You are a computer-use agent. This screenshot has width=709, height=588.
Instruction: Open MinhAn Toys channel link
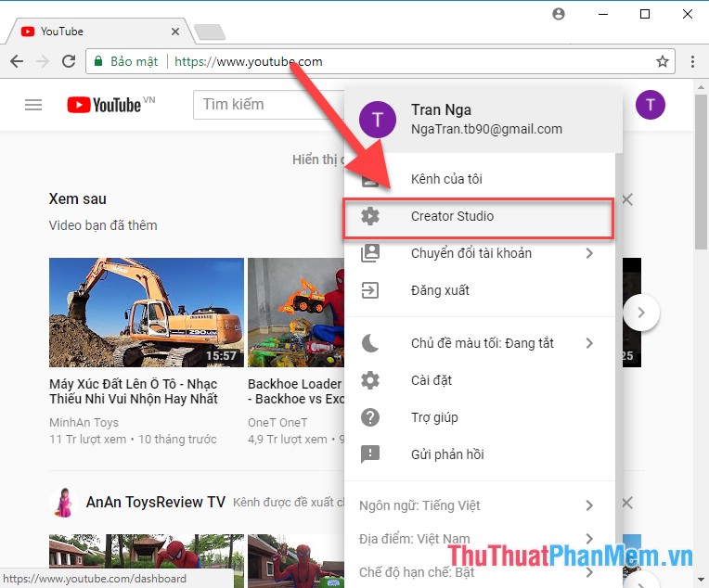(84, 422)
